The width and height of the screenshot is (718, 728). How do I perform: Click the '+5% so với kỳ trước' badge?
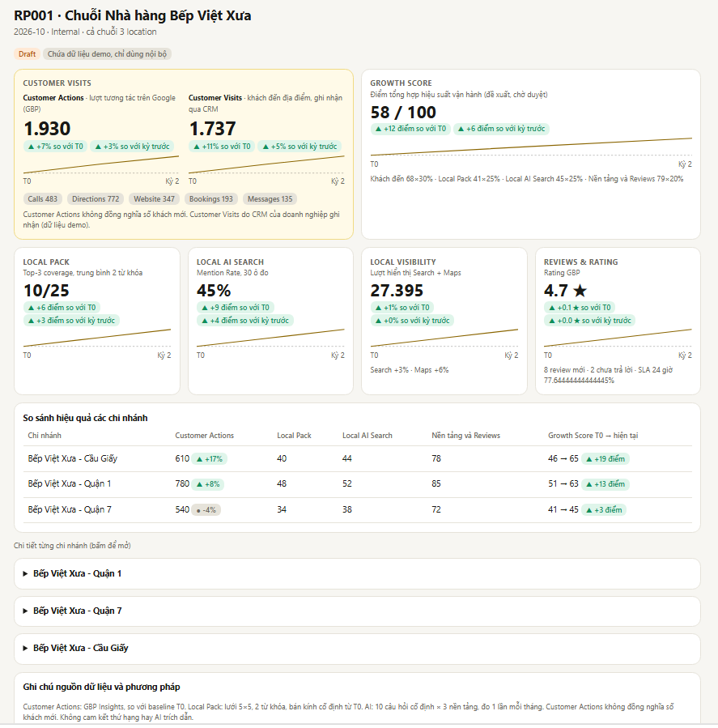pos(300,147)
